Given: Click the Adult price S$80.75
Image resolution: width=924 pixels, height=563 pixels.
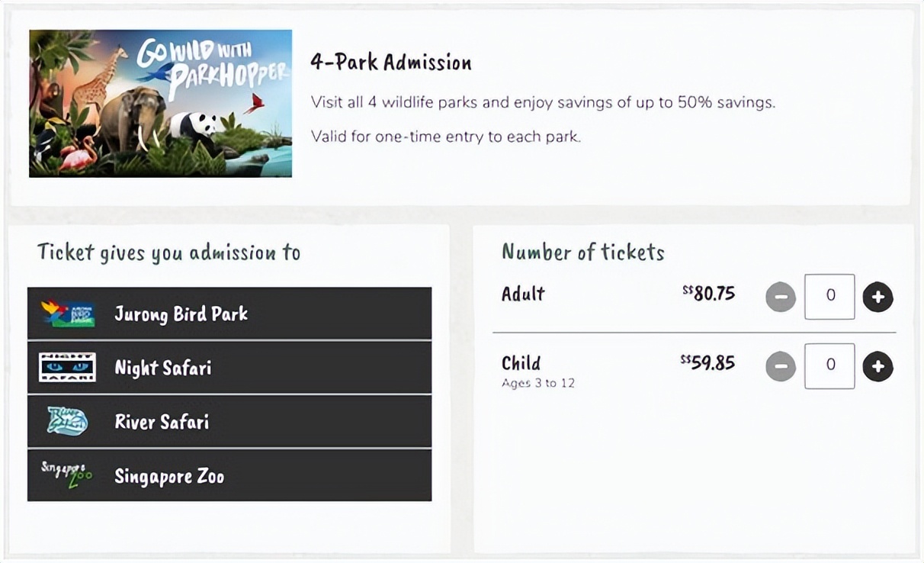Looking at the screenshot, I should pyautogui.click(x=709, y=294).
